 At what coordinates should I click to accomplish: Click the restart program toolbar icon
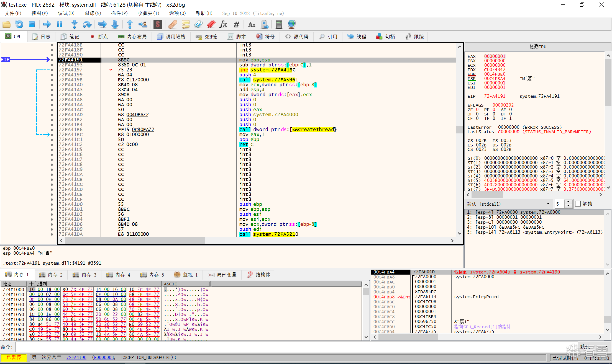[19, 24]
